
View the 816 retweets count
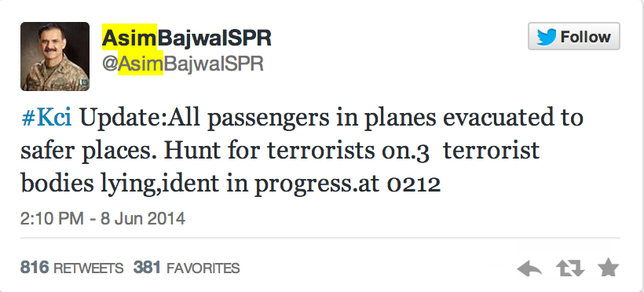pyautogui.click(x=35, y=268)
